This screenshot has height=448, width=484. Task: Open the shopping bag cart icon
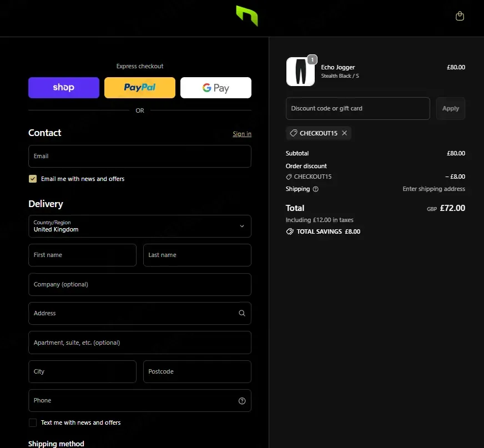click(x=460, y=16)
